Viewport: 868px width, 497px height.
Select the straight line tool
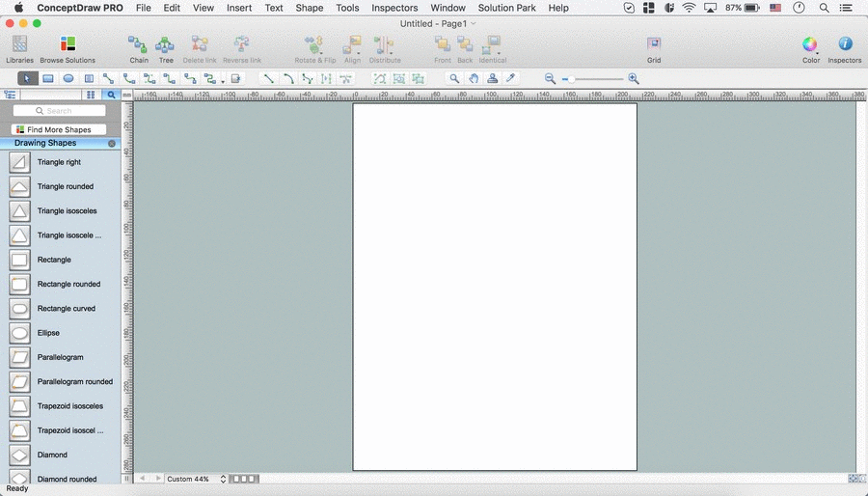pyautogui.click(x=268, y=79)
